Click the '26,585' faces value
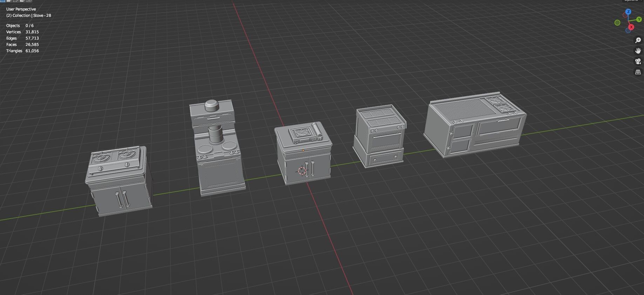Viewport: 644px width, 295px height. coord(32,44)
